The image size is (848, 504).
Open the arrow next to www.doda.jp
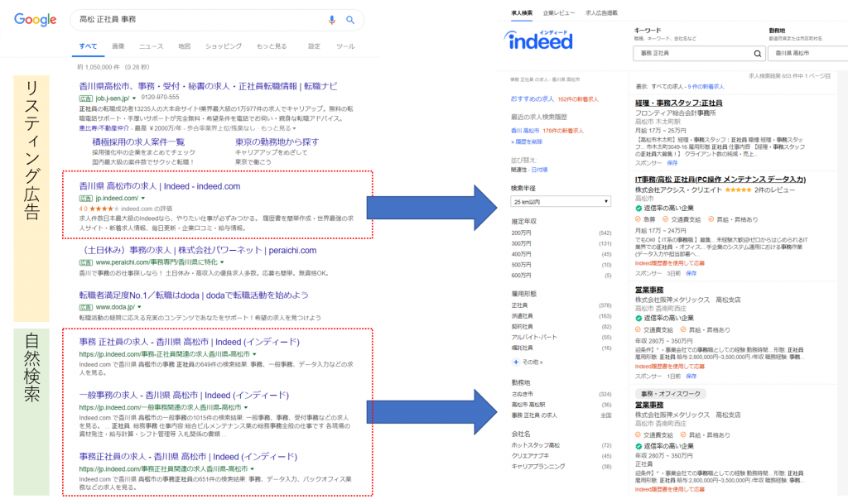pos(139,307)
